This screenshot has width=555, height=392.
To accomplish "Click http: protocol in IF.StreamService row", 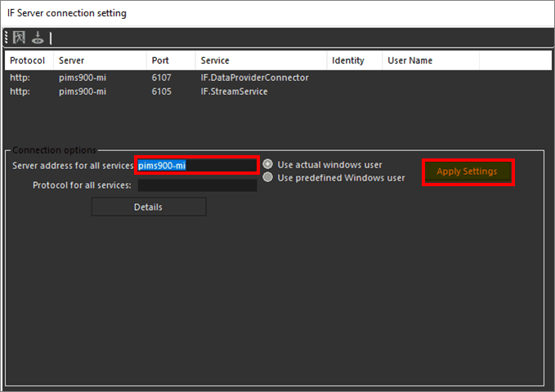I will pos(20,91).
